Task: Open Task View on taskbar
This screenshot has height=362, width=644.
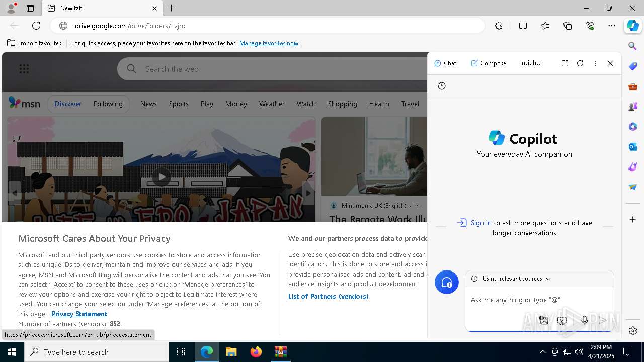Action: pyautogui.click(x=181, y=352)
